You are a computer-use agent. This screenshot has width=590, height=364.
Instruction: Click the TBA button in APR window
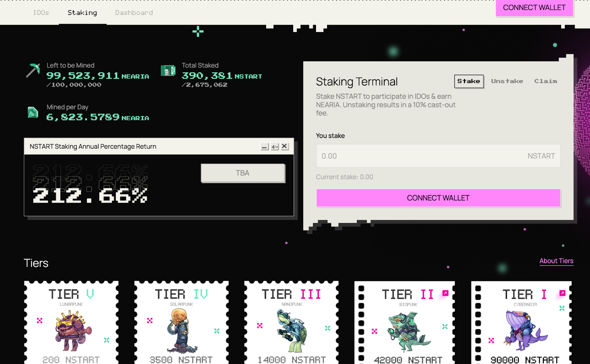coord(243,173)
